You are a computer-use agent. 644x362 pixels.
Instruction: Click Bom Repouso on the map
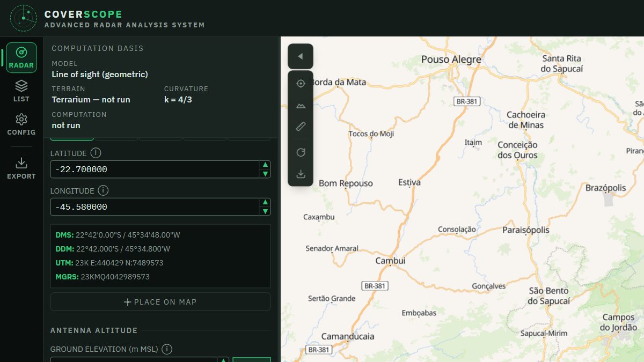click(346, 183)
